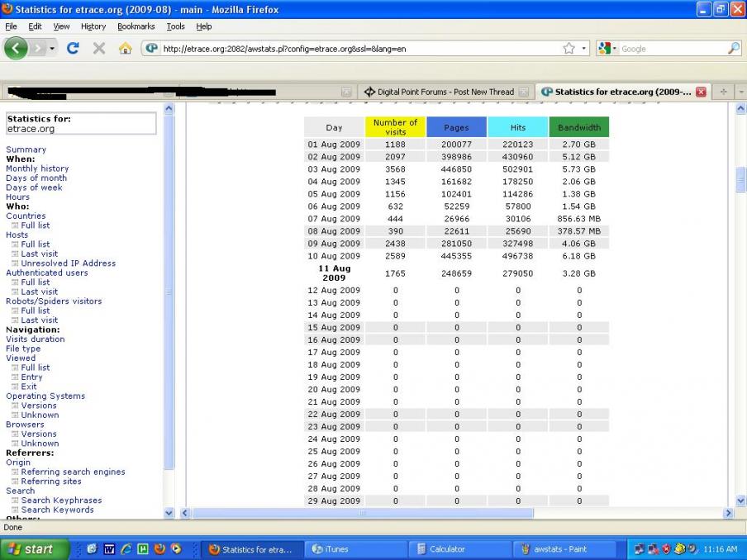This screenshot has width=747, height=560.
Task: Reload the page with the refresh icon
Action: pos(73,48)
